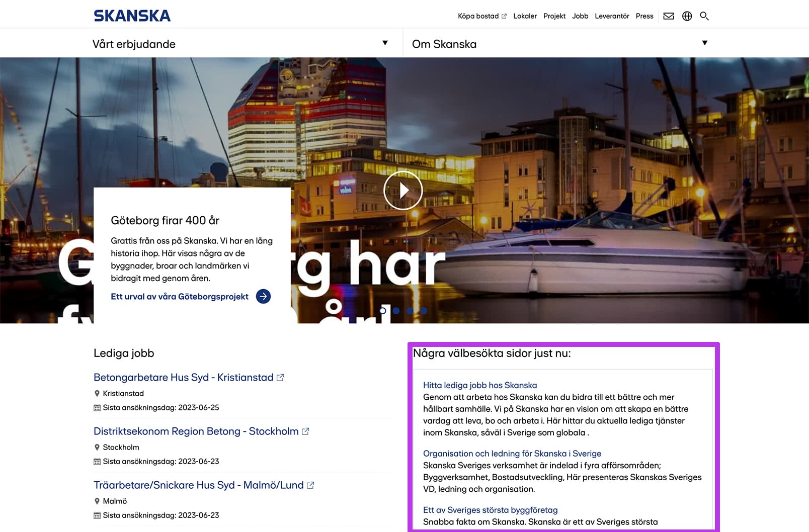Click external link icon beside Träarbetare/Snickare Hus Syd
This screenshot has height=532, width=809.
310,485
